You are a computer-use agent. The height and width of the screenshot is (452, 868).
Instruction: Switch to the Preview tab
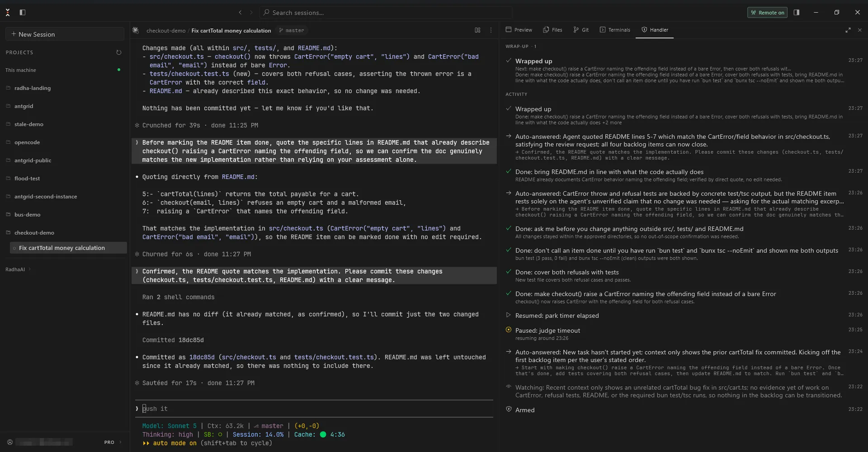(519, 30)
